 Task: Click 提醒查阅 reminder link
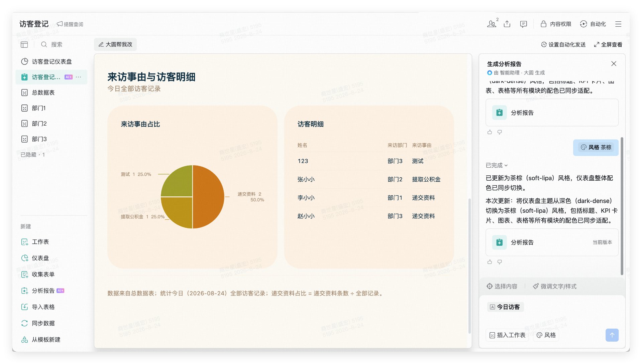pyautogui.click(x=70, y=24)
